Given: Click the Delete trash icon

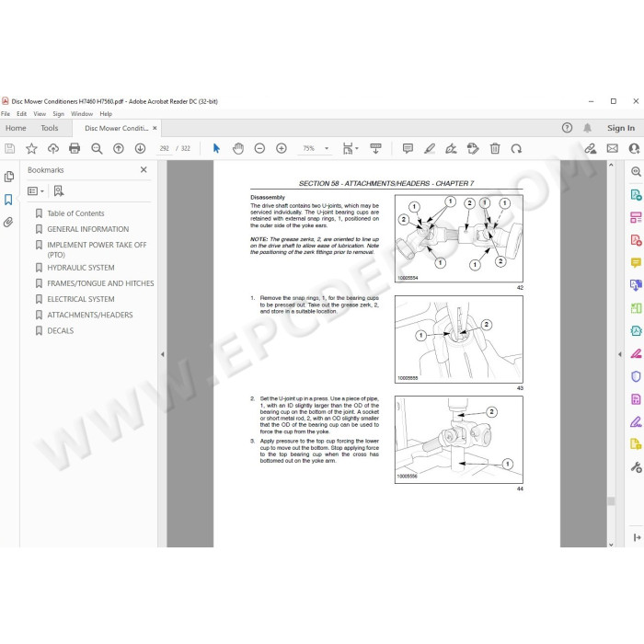Looking at the screenshot, I should click(x=495, y=148).
